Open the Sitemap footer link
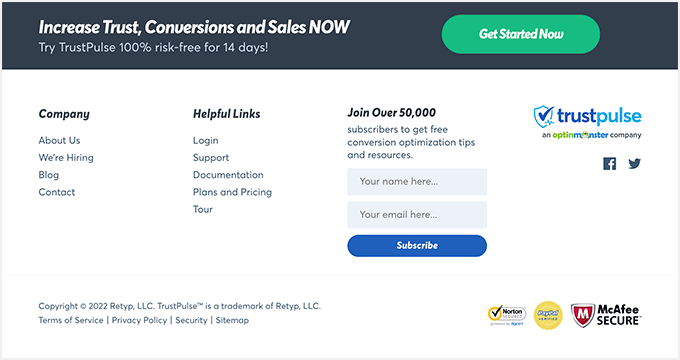 point(232,320)
